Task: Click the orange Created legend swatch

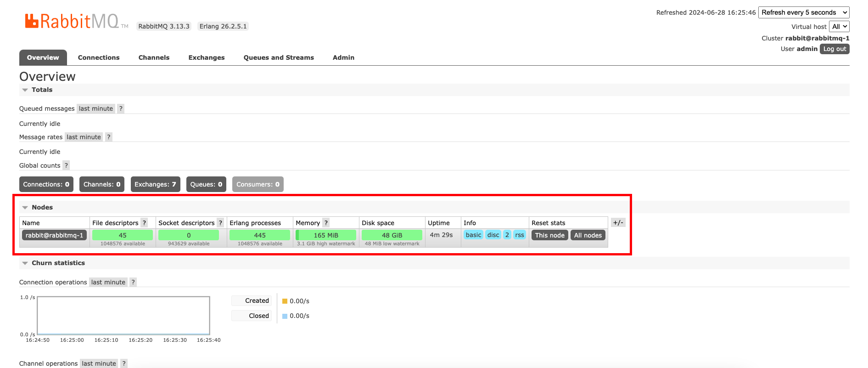Action: point(285,301)
